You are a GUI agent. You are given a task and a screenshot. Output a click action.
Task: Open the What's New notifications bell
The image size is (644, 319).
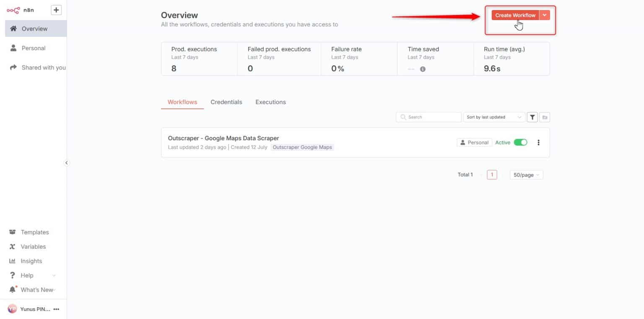coord(13,289)
